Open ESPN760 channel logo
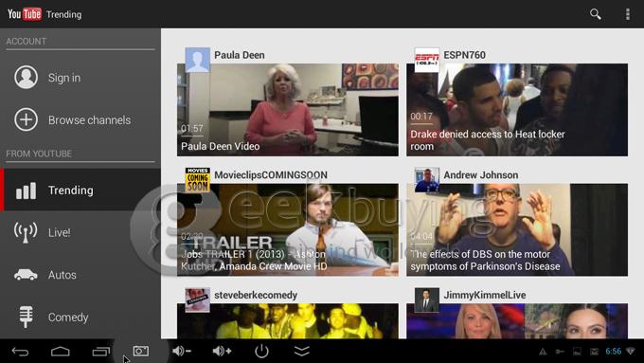Screen dimensions: 644x363 coord(427,60)
